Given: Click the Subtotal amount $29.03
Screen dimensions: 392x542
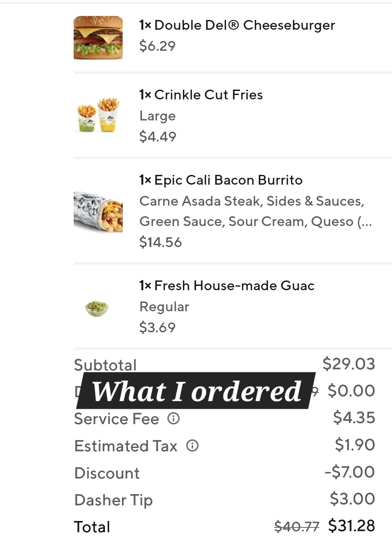Looking at the screenshot, I should point(348,364).
